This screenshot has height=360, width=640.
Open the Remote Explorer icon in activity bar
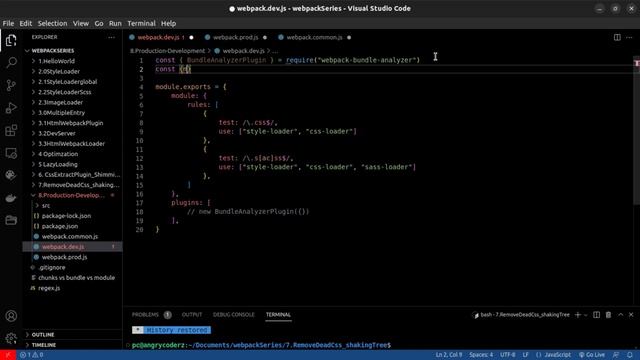pyautogui.click(x=11, y=153)
